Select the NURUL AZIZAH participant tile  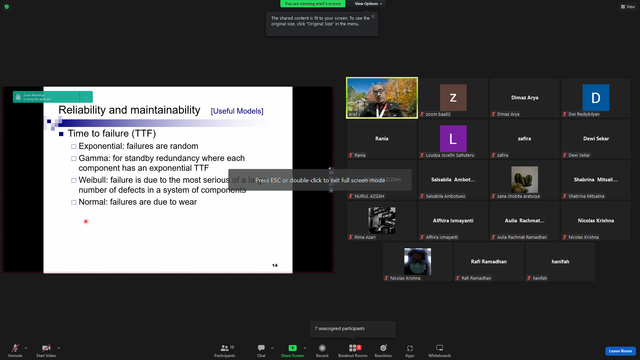382,180
